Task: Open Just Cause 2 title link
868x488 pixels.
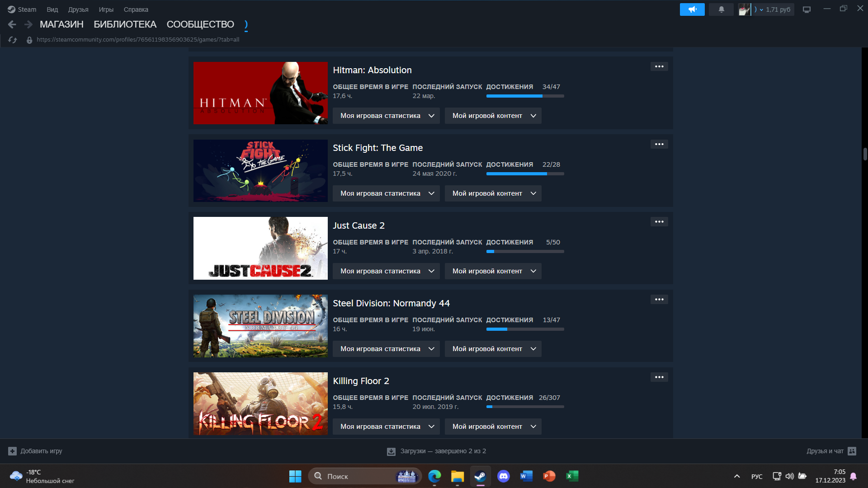Action: tap(359, 225)
